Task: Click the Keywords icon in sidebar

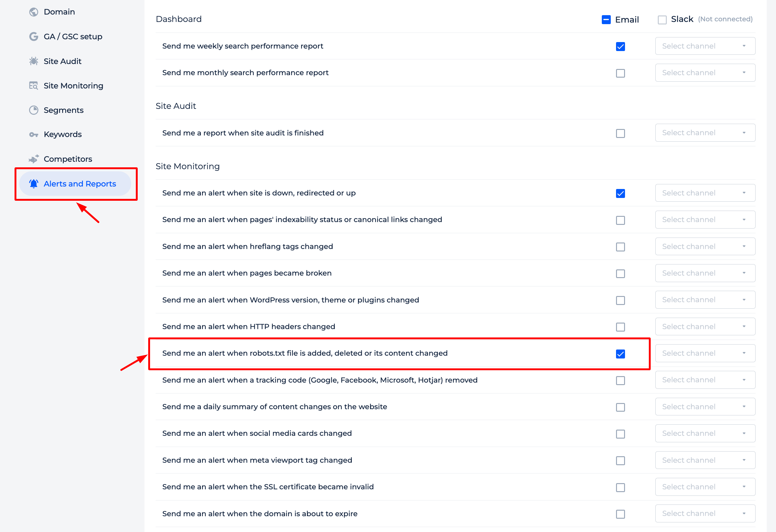Action: tap(33, 134)
